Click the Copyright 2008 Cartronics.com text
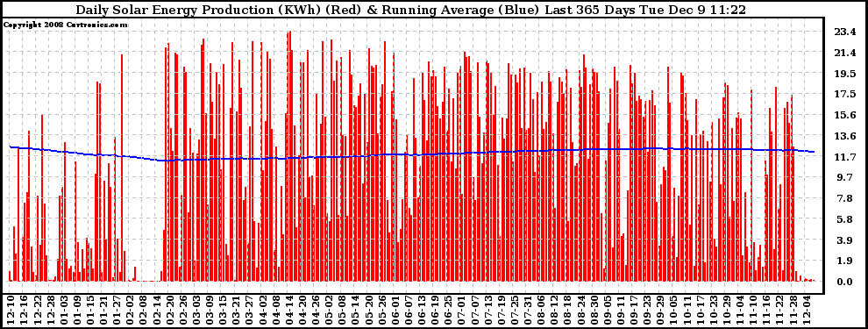Viewport: 868px width, 329px height. tap(66, 25)
